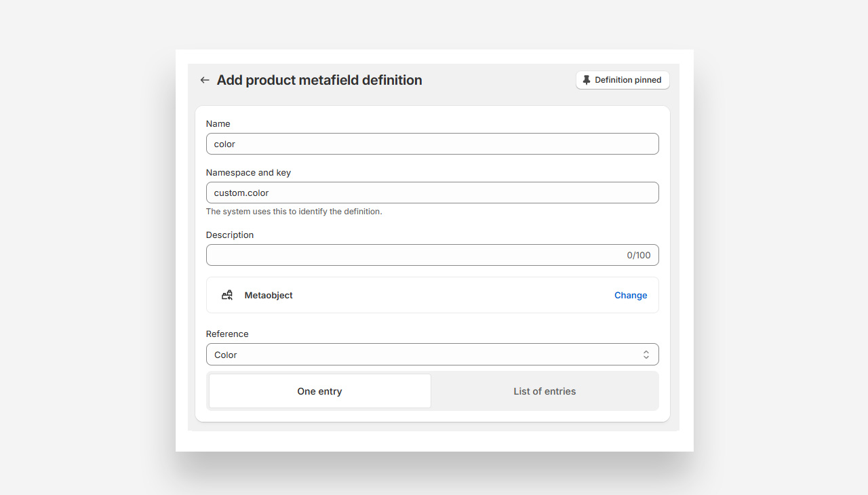Click the namespace help text below field
868x495 pixels.
[294, 212]
